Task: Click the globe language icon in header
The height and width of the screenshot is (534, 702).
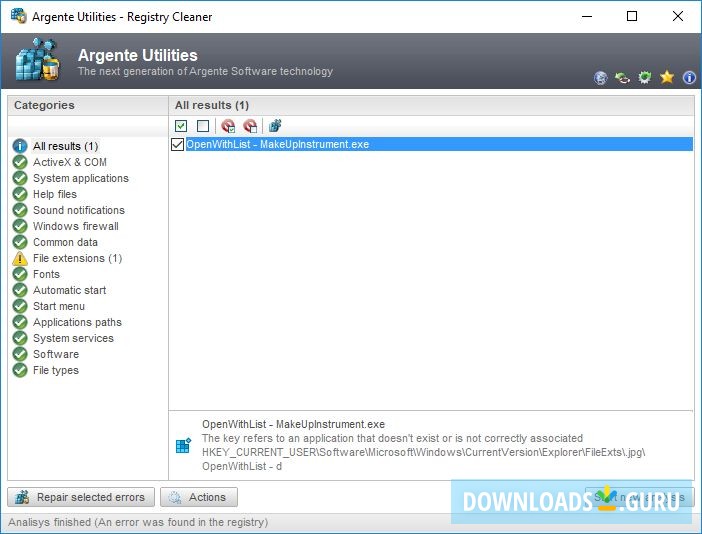Action: tap(600, 78)
